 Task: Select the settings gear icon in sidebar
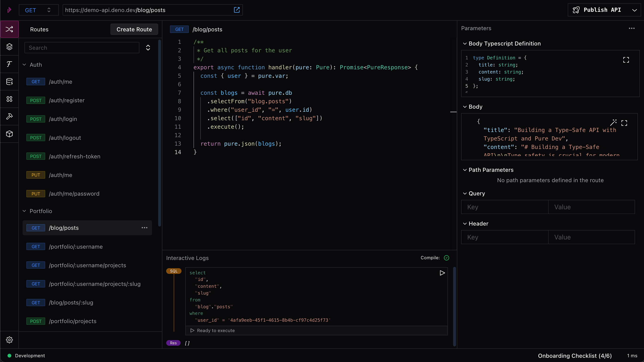(x=9, y=340)
